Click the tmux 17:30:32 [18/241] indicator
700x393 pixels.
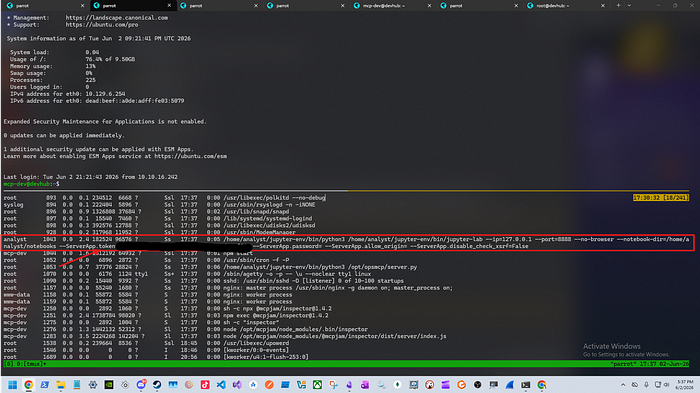[x=661, y=197]
